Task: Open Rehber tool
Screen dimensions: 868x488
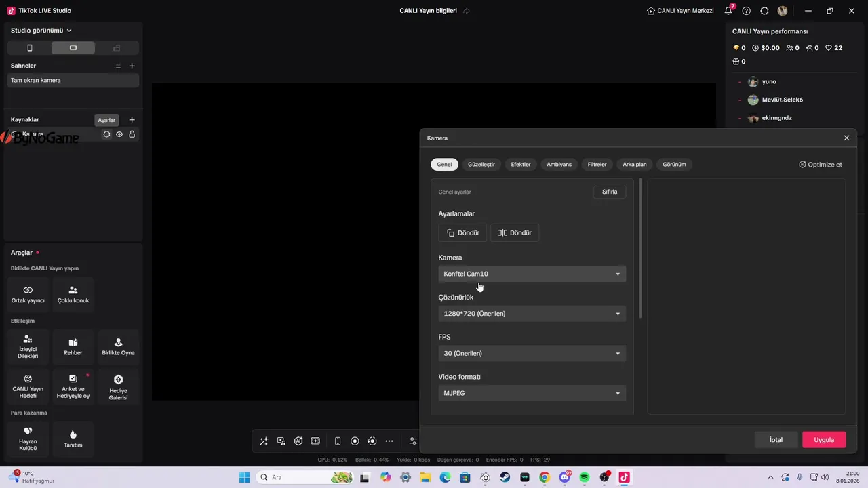Action: click(x=73, y=347)
